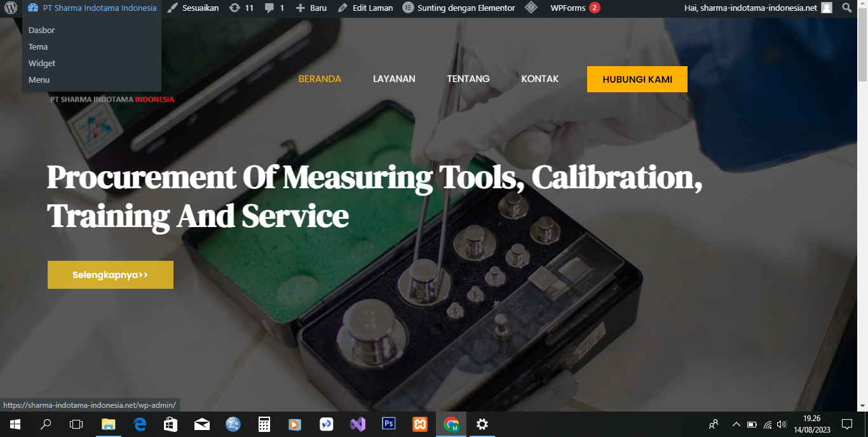Expand the Baru new content menu
Image resolution: width=868 pixels, height=437 pixels.
pos(311,8)
